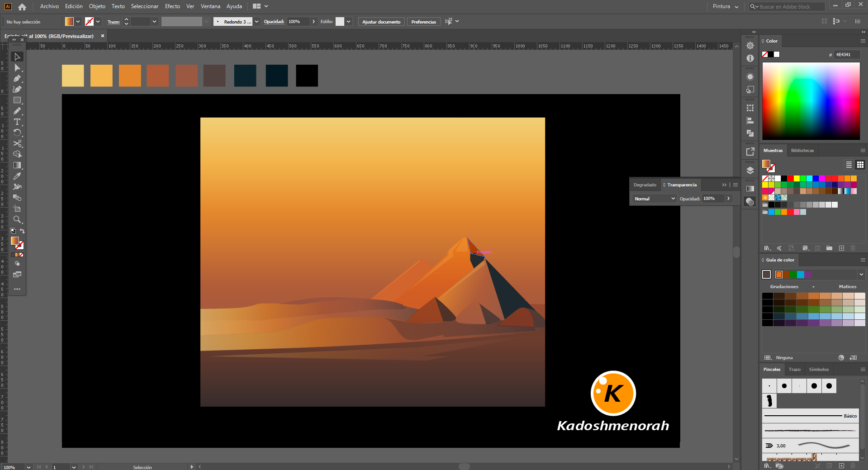Open Edit Toolbar three-dots button
This screenshot has height=470, width=868.
(x=17, y=289)
